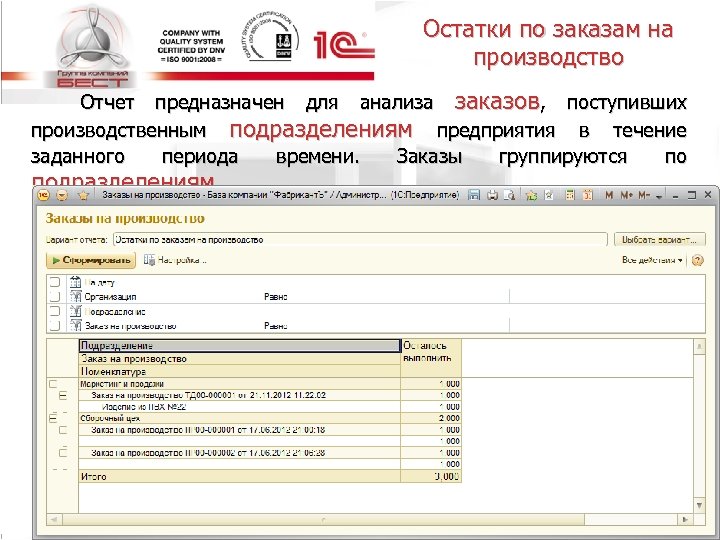This screenshot has width=720, height=540.
Task: Add report to favorites with star icon
Action: point(83,196)
